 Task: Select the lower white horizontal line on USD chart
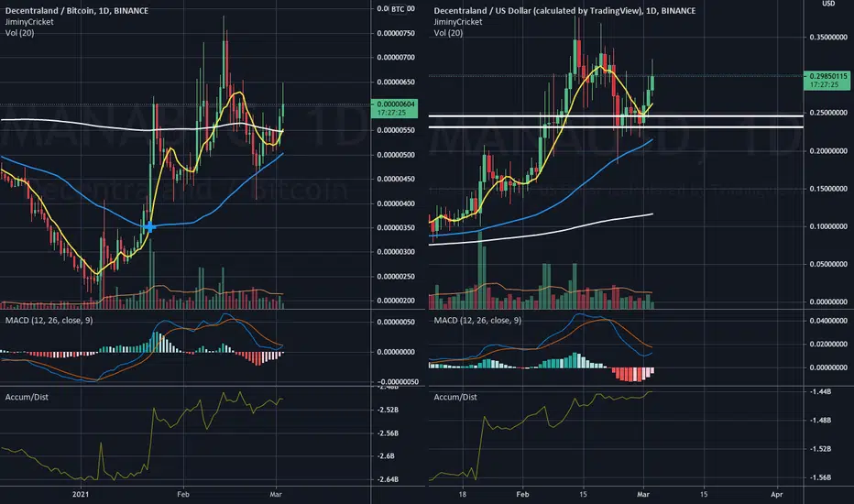(x=616, y=127)
